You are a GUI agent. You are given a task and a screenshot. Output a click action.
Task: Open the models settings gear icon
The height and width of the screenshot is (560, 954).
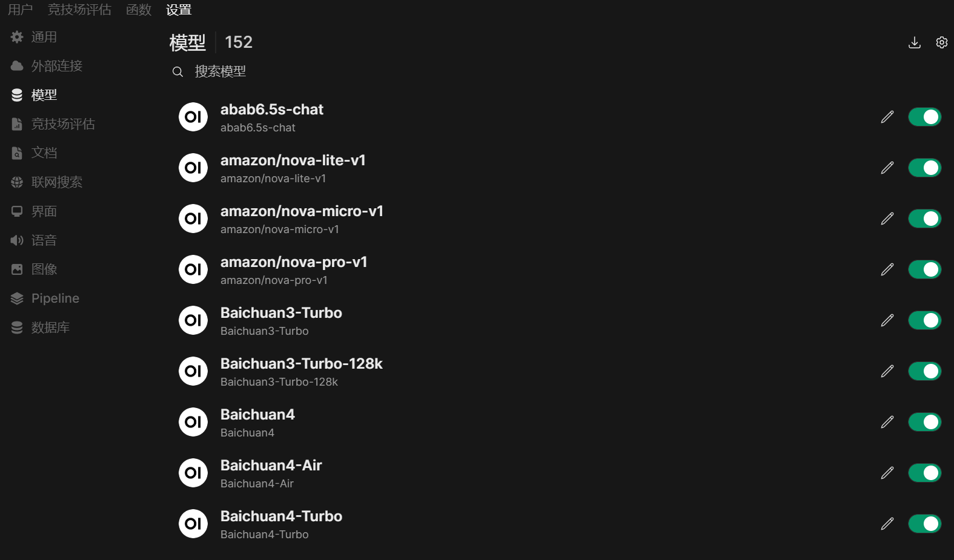(x=941, y=42)
